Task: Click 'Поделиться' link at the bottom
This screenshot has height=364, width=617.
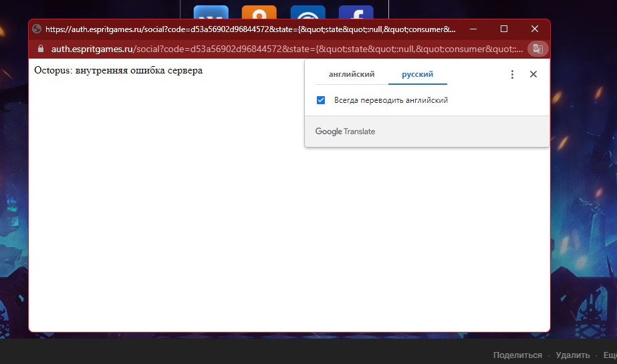Action: coord(517,355)
